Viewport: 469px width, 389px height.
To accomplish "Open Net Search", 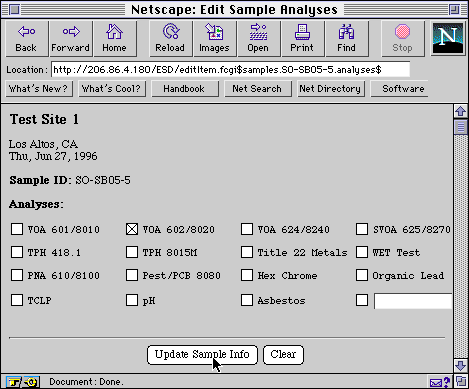I will pos(258,89).
